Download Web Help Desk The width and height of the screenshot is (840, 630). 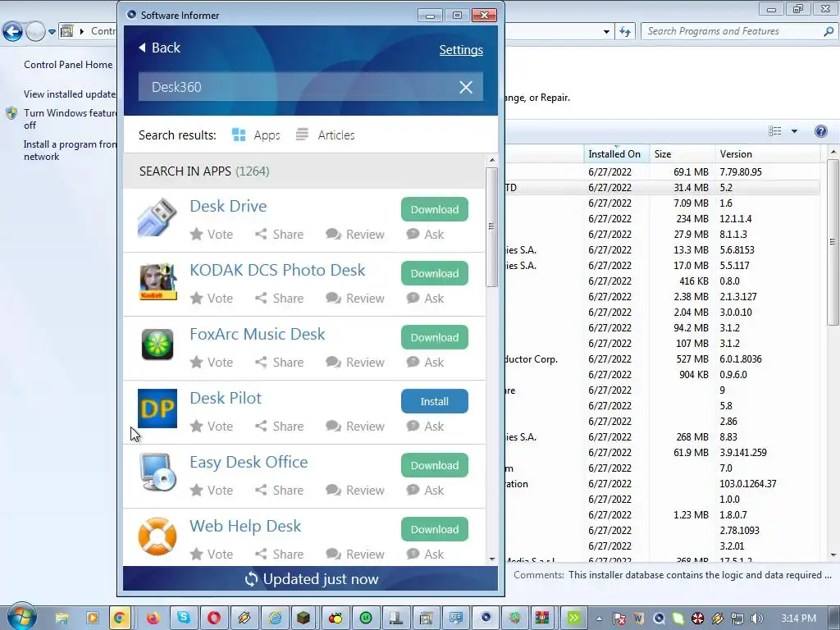[x=435, y=529]
